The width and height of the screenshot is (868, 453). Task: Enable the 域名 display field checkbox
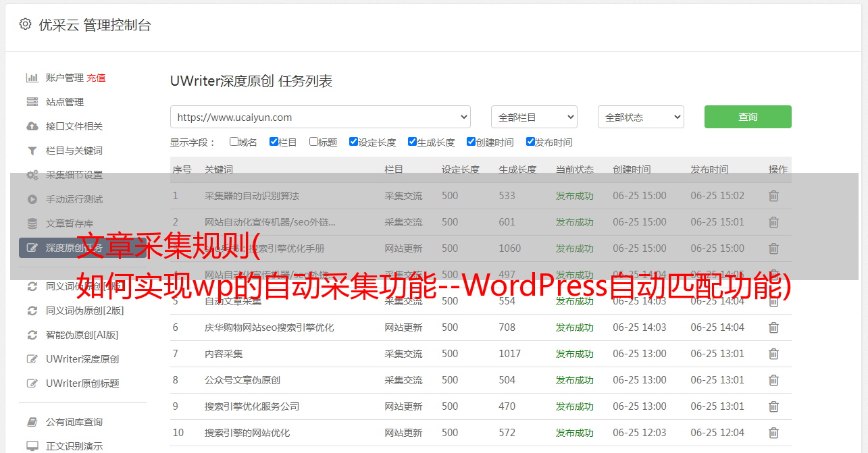pos(234,142)
